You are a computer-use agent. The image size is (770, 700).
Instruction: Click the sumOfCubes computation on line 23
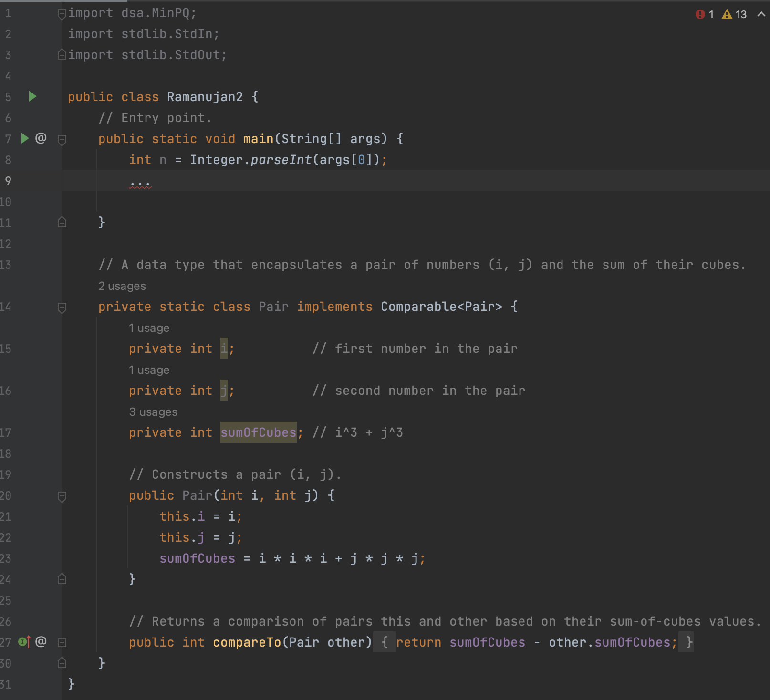tap(292, 558)
